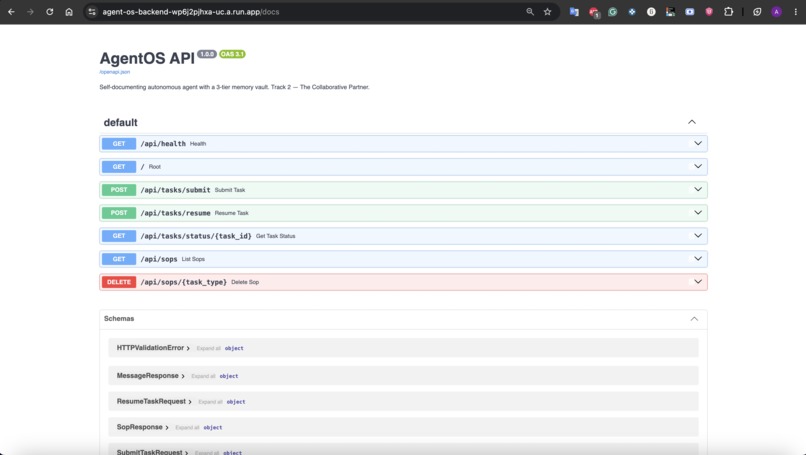Click GET badge of List Sops
This screenshot has width=806, height=455.
pyautogui.click(x=119, y=259)
